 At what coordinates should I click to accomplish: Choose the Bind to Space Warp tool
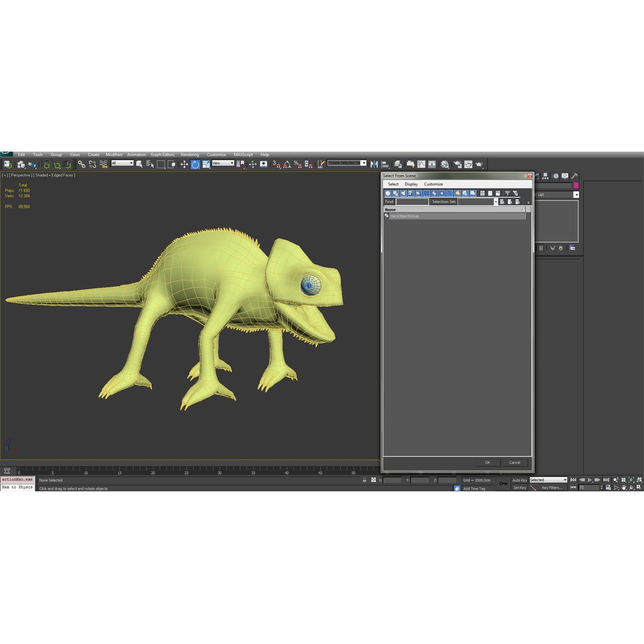pyautogui.click(x=104, y=165)
